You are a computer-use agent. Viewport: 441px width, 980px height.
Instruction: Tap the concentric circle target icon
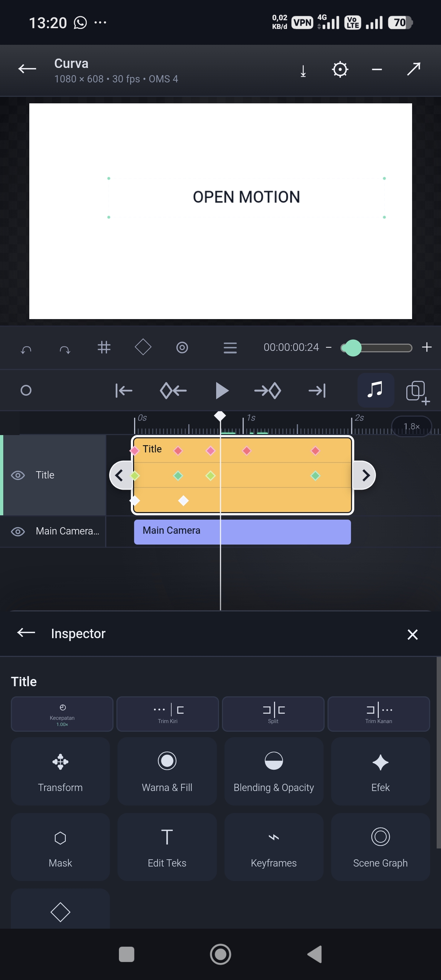pos(182,348)
